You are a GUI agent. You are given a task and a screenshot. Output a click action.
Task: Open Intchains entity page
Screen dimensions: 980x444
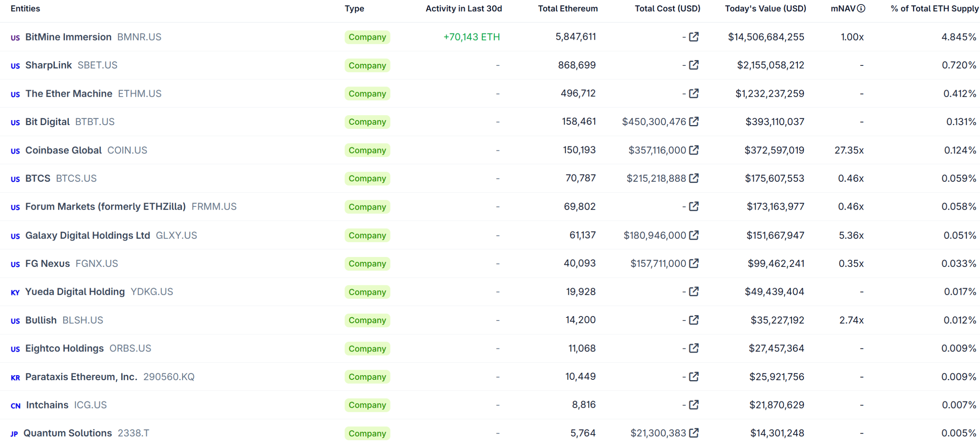pyautogui.click(x=47, y=405)
